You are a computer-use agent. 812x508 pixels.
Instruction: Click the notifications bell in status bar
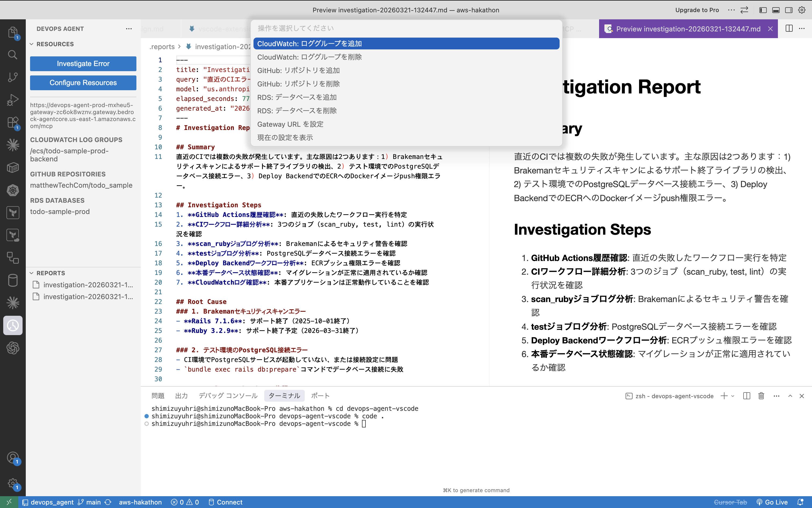800,502
